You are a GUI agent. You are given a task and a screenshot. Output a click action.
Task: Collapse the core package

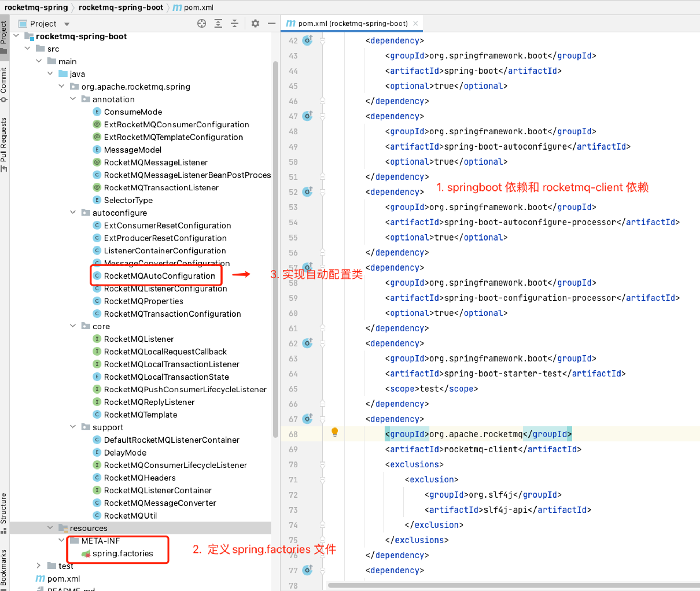(73, 326)
